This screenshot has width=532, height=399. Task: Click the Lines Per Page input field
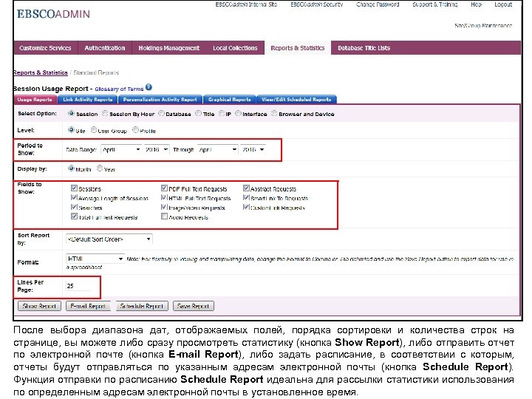(x=79, y=286)
